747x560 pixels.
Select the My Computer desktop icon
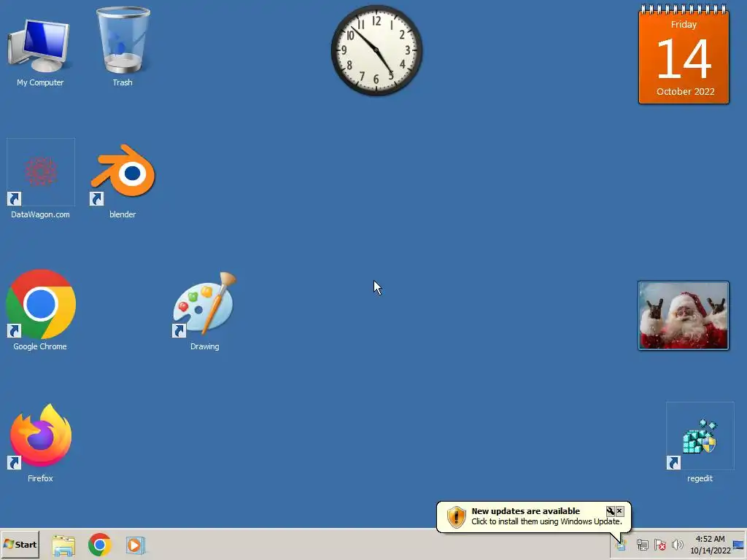coord(40,46)
